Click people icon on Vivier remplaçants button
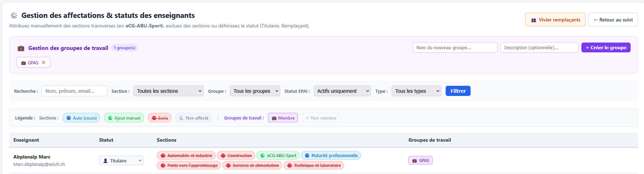 click(534, 20)
